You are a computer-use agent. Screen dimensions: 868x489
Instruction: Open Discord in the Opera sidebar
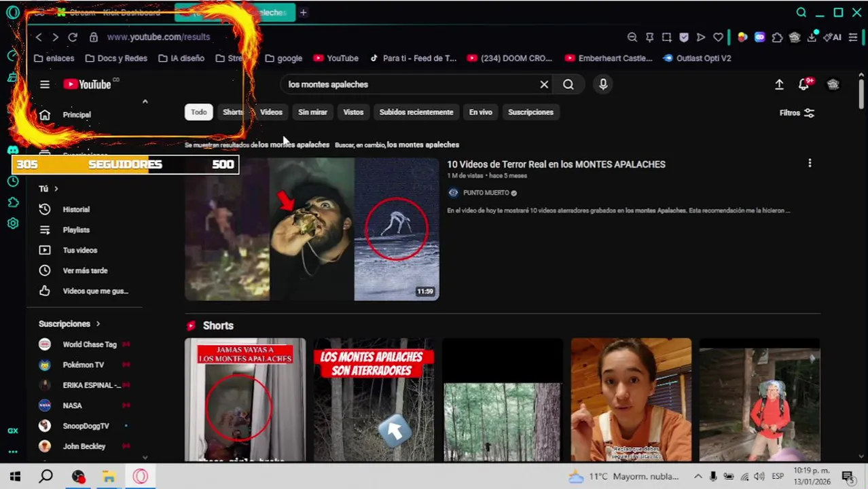pyautogui.click(x=13, y=150)
